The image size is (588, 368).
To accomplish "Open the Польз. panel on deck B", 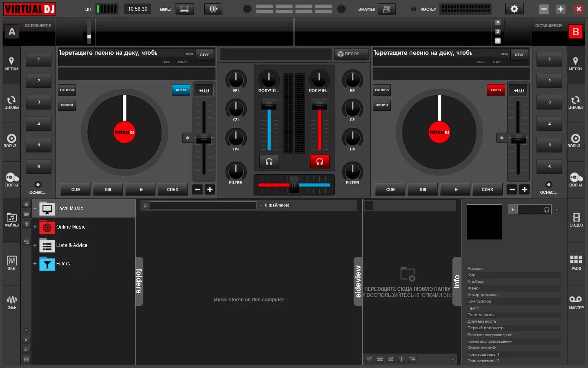I will pos(576,141).
